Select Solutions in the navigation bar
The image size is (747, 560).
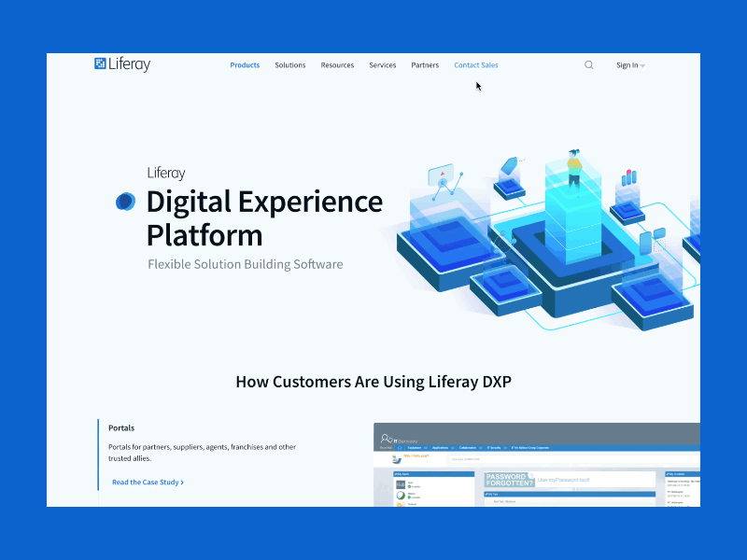tap(290, 64)
